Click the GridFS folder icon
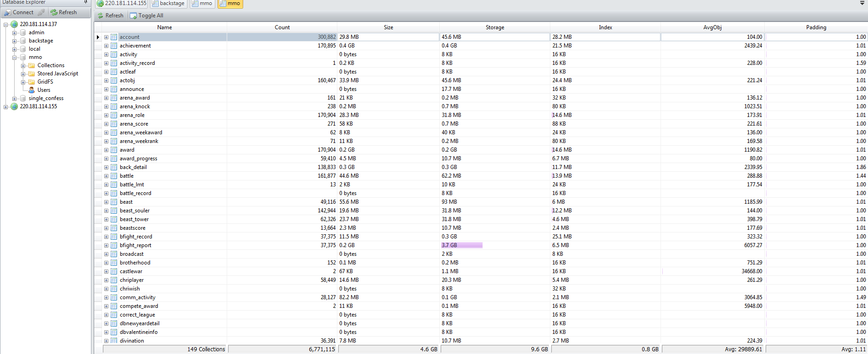This screenshot has height=354, width=868. coord(32,82)
